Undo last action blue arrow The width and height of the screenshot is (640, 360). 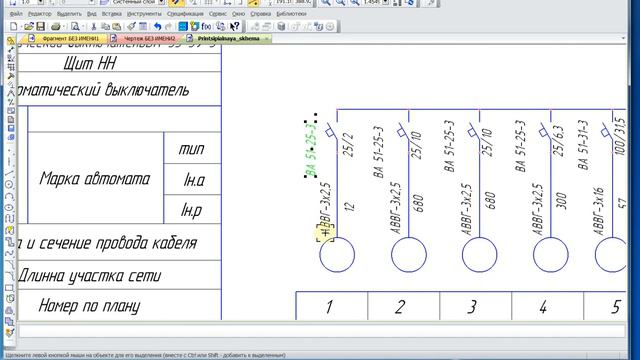pyautogui.click(x=158, y=27)
